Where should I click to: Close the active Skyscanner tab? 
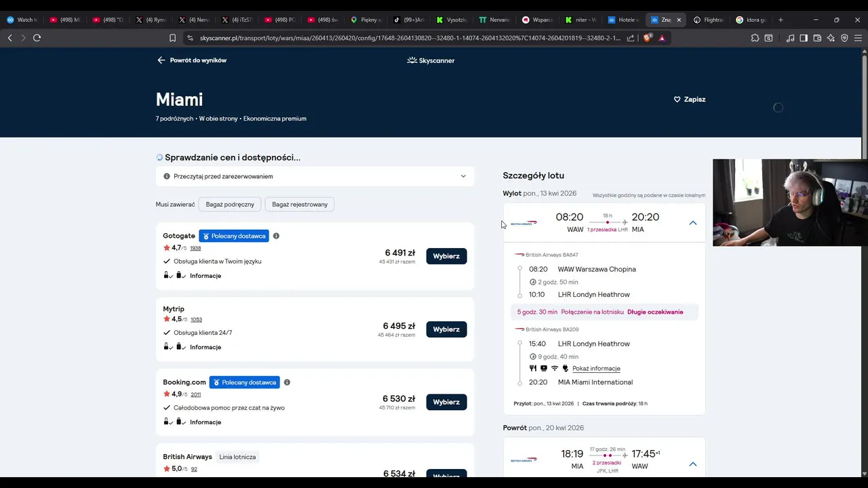(x=679, y=20)
